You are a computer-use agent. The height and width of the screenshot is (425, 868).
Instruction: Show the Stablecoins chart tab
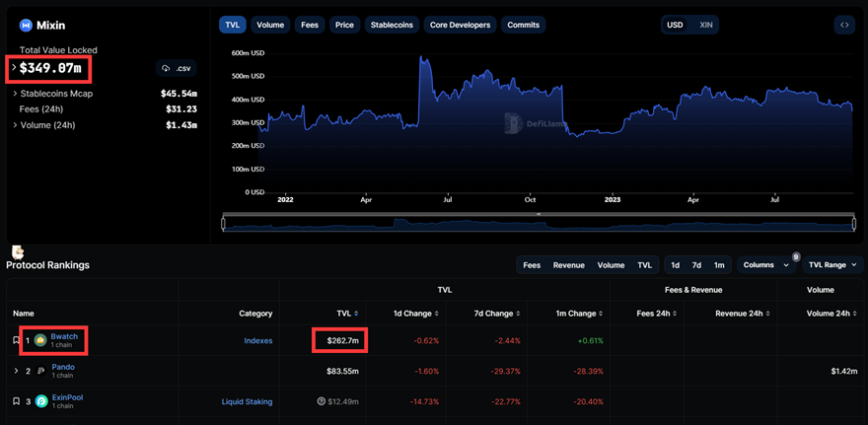(392, 25)
